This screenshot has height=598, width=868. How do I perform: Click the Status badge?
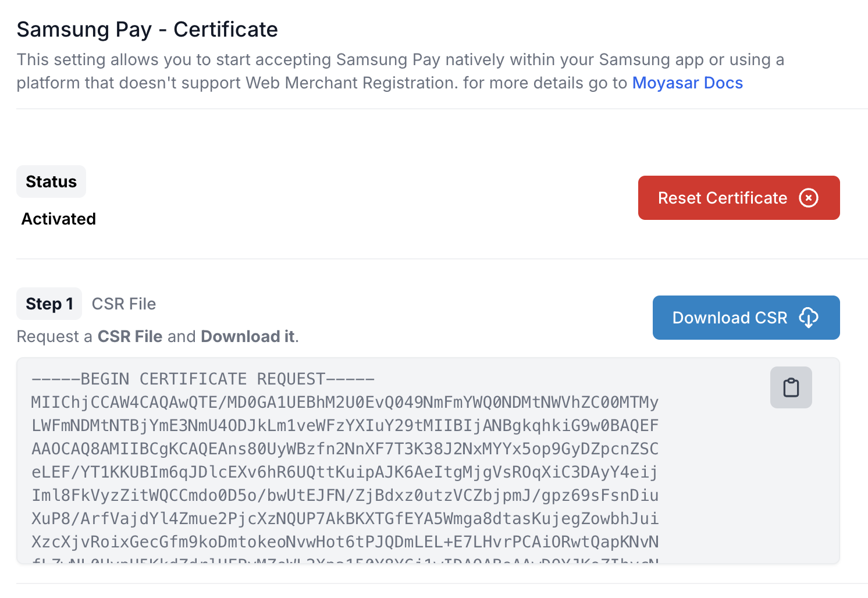[51, 181]
